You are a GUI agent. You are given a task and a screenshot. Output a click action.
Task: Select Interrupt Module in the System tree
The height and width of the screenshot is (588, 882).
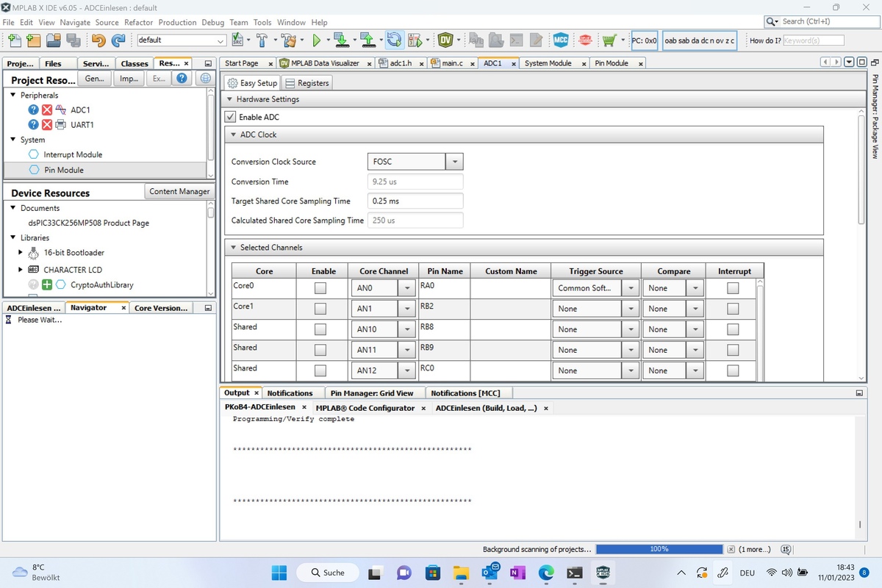coord(73,154)
